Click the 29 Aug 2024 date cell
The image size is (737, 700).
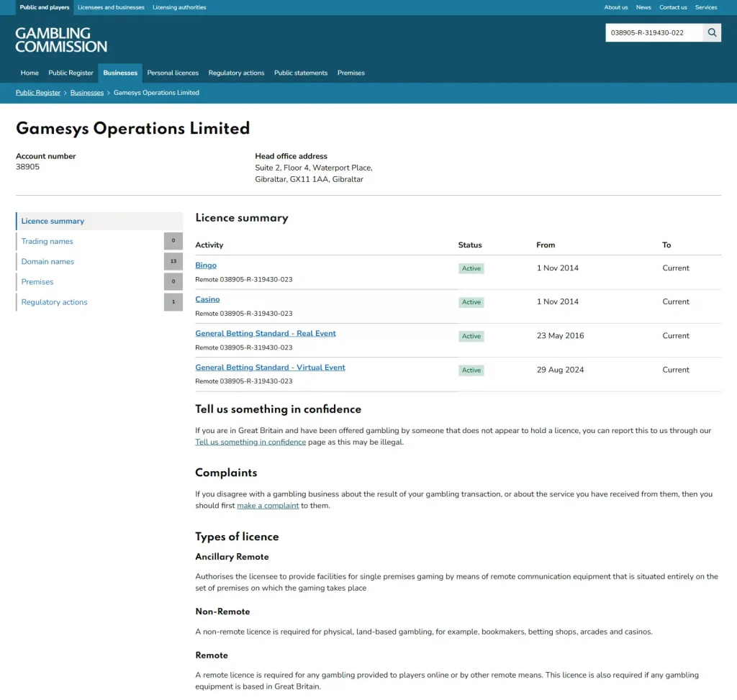point(560,370)
